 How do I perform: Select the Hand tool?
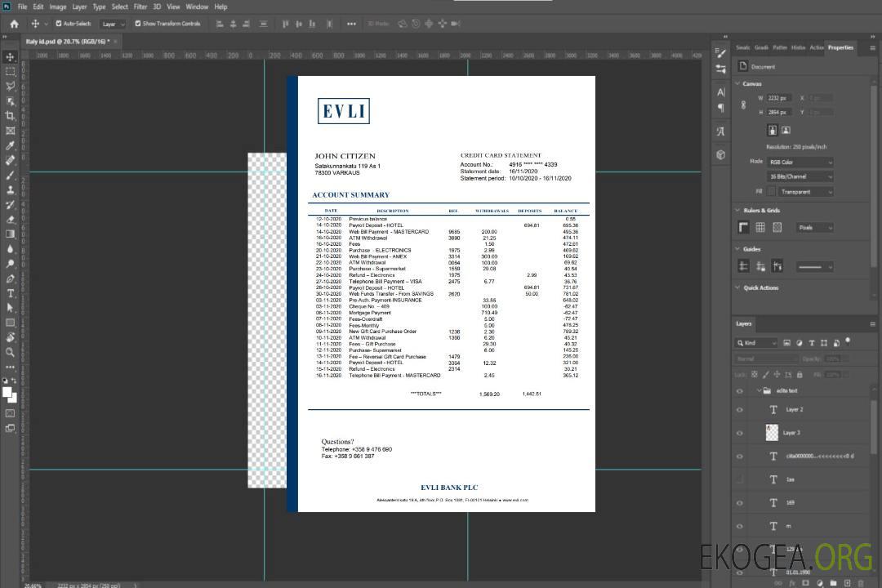coord(10,337)
